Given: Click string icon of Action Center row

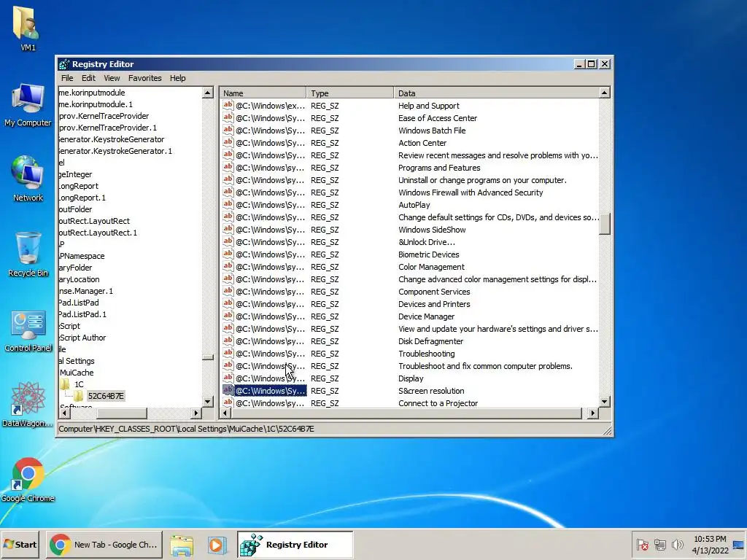Looking at the screenshot, I should (228, 142).
